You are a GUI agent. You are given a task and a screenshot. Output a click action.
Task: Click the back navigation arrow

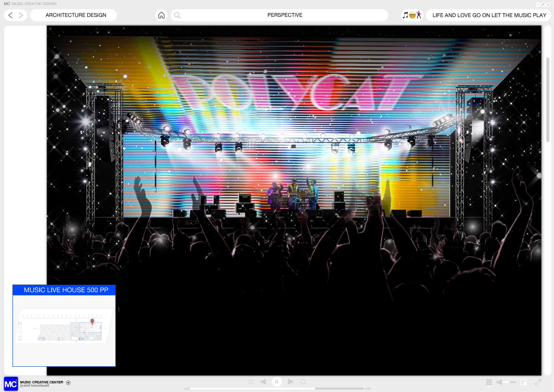coord(10,16)
